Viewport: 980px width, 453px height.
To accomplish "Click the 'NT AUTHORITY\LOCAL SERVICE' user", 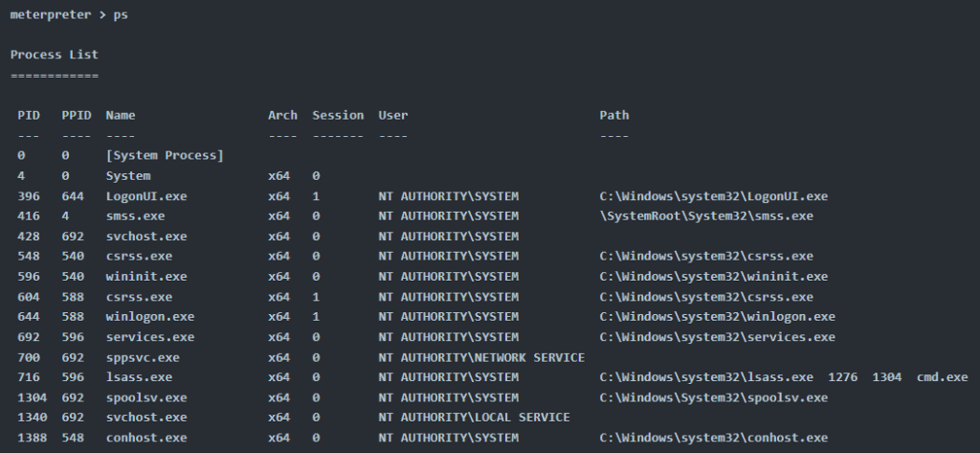I will pos(474,417).
